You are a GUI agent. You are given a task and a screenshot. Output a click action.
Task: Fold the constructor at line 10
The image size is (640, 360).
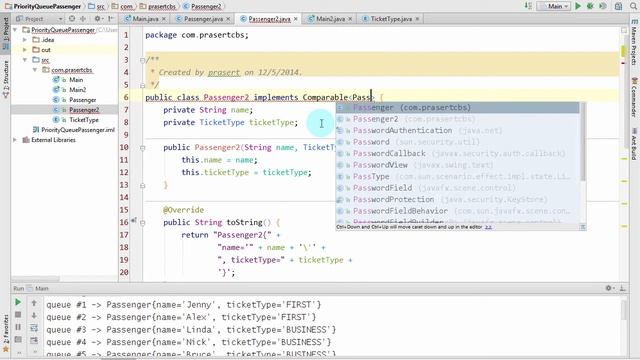point(142,148)
